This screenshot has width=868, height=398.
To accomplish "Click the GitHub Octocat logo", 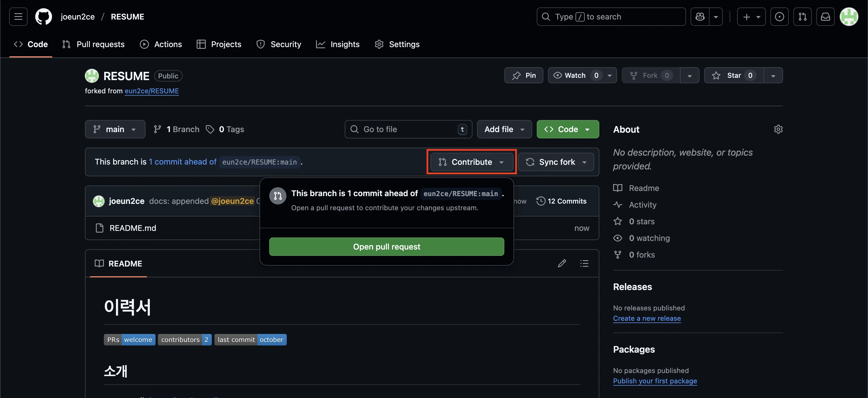I will (43, 17).
